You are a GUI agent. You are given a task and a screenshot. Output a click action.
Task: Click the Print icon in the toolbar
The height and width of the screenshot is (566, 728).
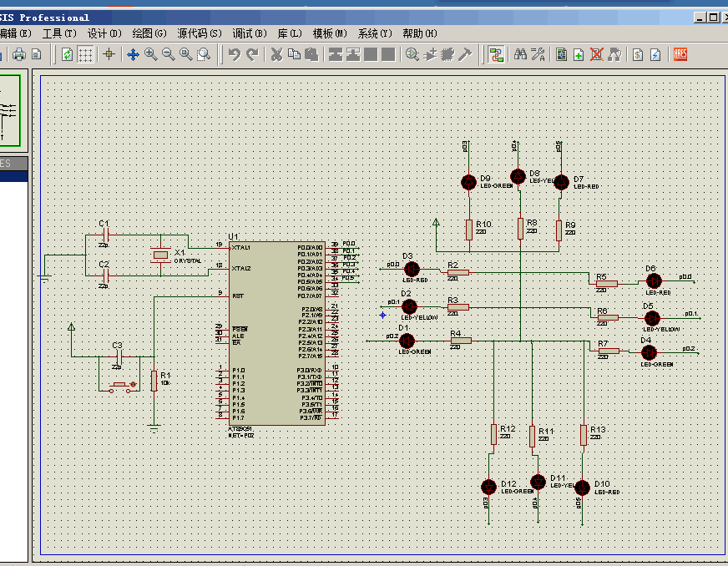(19, 54)
